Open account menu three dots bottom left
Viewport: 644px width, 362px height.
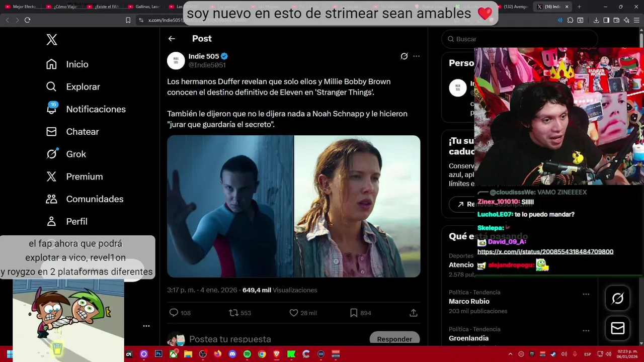click(146, 326)
